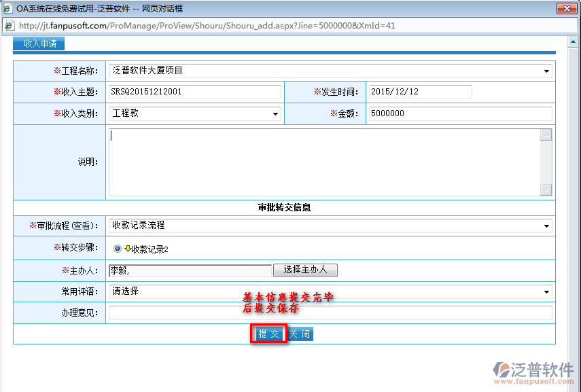581x392 pixels.
Task: Click the 关闭 button at bottom
Action: 300,334
